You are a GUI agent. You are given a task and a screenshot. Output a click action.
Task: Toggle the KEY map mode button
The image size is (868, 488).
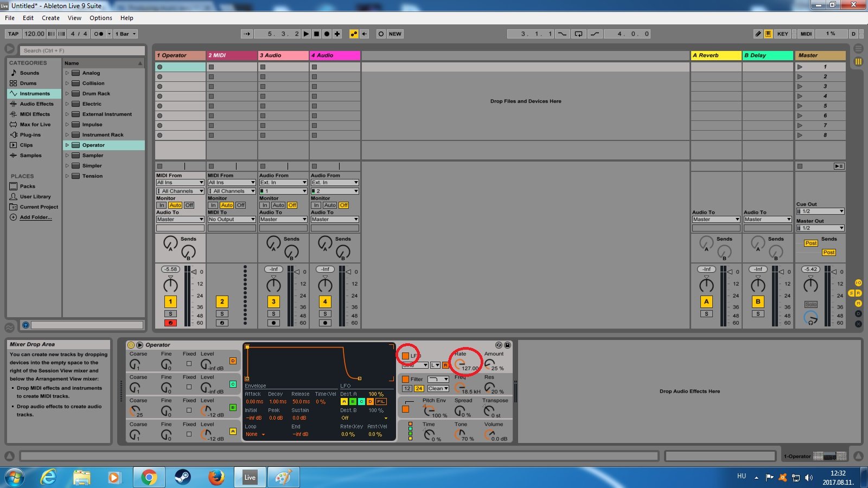coord(782,34)
